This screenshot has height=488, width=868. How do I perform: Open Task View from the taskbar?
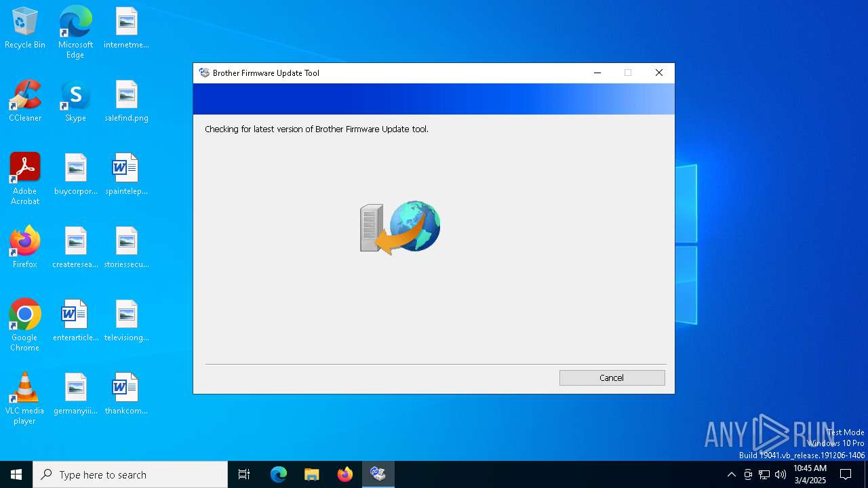pos(244,474)
